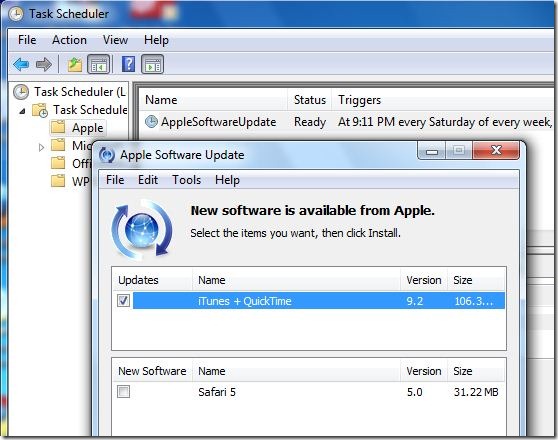
Task: Sort tasks by the Status column header
Action: click(310, 100)
